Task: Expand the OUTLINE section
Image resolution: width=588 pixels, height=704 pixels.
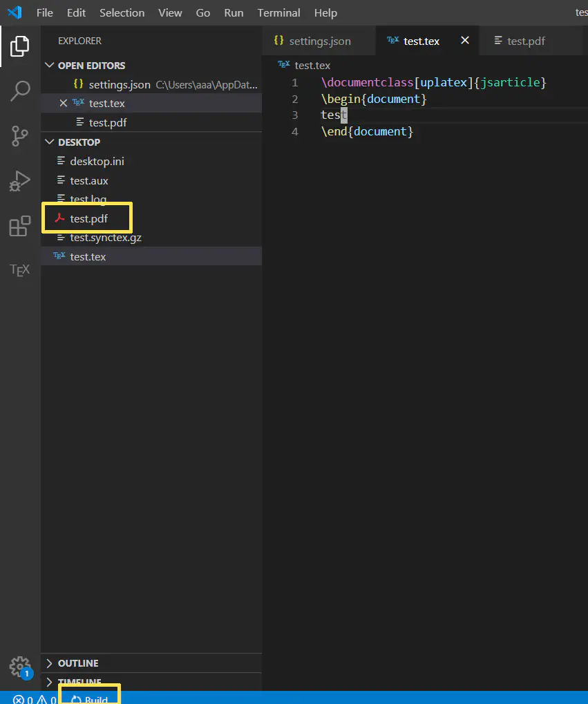Action: click(79, 663)
